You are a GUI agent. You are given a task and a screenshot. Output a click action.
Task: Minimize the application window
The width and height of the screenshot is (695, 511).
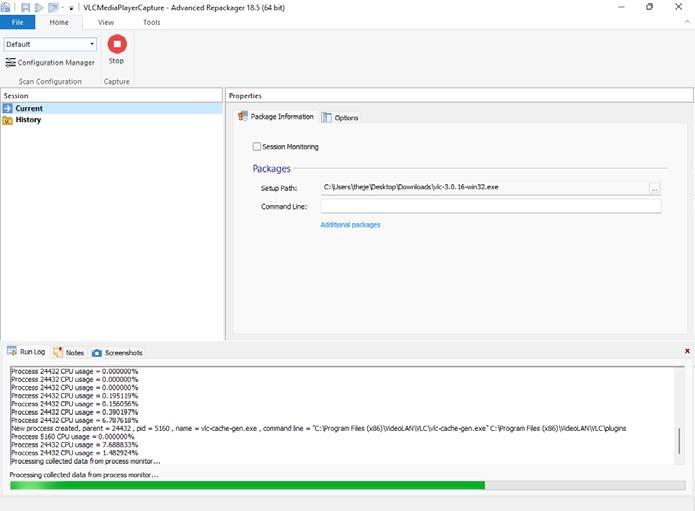pyautogui.click(x=621, y=7)
